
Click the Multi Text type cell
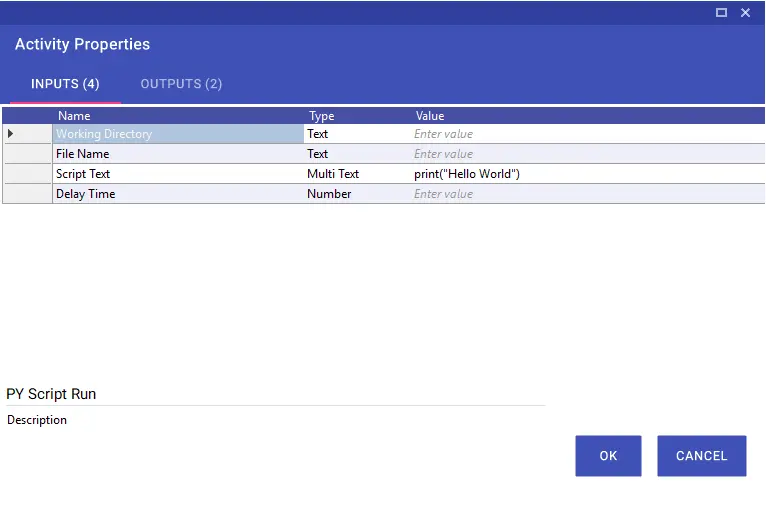click(357, 174)
